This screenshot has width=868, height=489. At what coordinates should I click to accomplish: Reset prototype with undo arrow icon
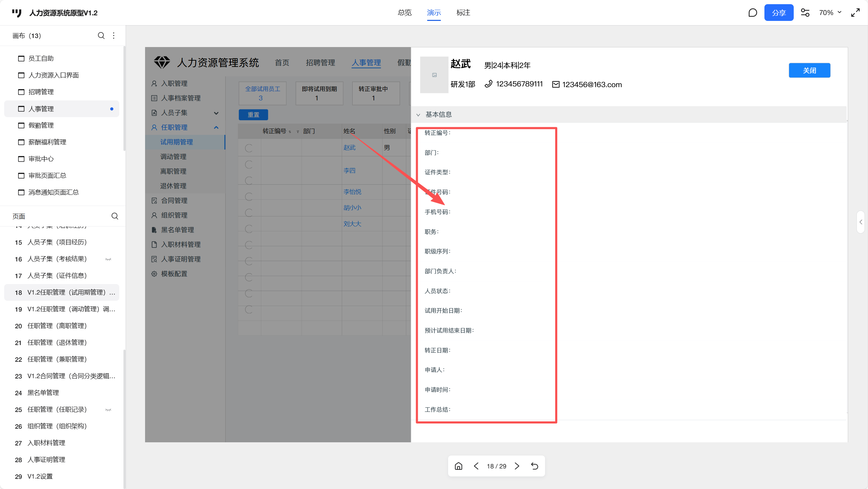click(x=535, y=466)
